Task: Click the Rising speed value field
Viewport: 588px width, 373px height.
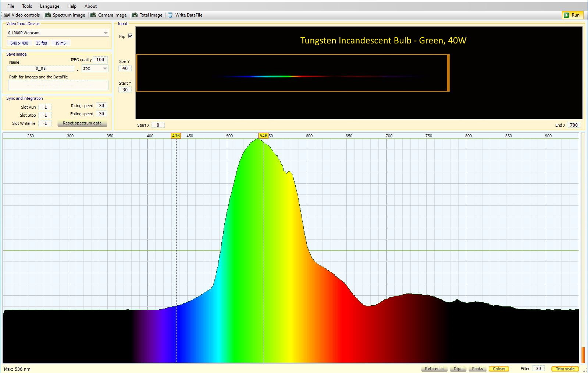Action: click(101, 106)
